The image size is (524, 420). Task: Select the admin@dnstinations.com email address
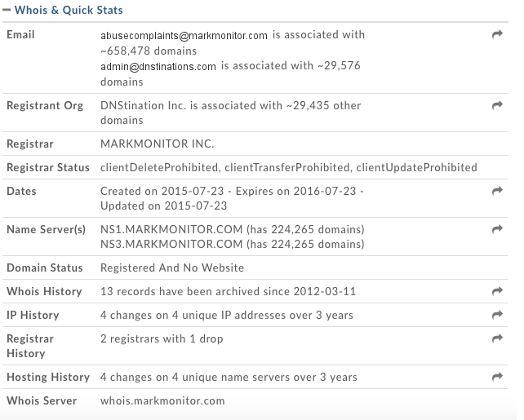pos(158,67)
